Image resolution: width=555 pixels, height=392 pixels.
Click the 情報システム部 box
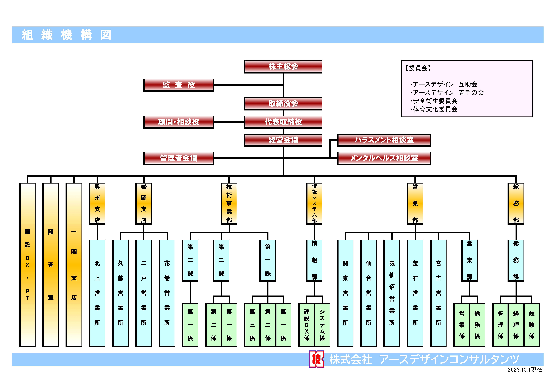coord(314,204)
